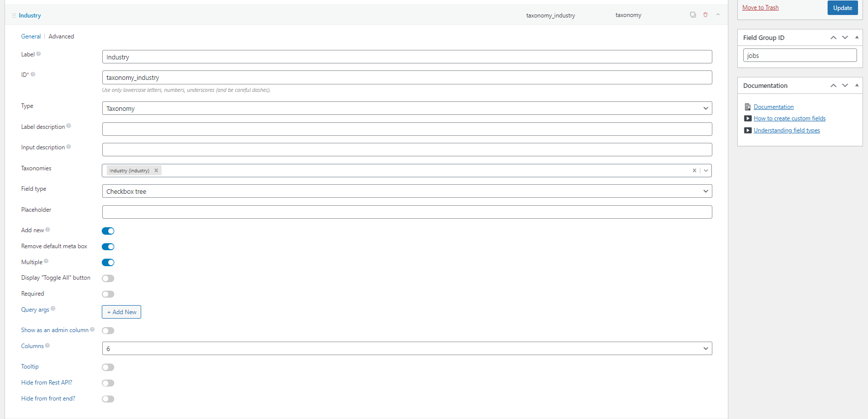Click the taxonomy_industry header text

point(551,15)
